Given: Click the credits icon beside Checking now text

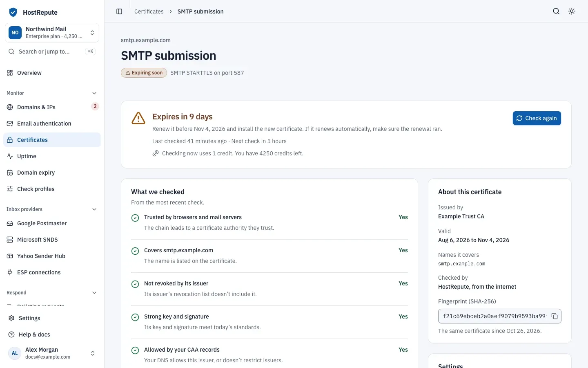Looking at the screenshot, I should coord(156,153).
